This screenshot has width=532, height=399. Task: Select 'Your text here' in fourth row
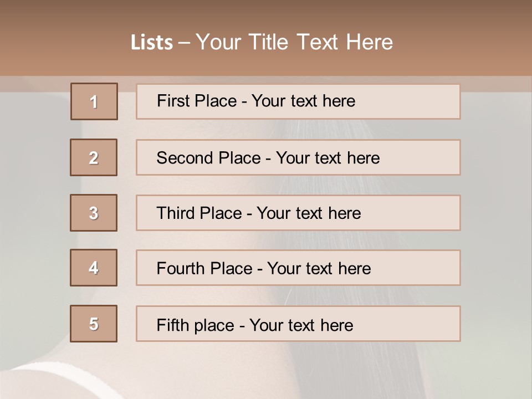pyautogui.click(x=319, y=268)
